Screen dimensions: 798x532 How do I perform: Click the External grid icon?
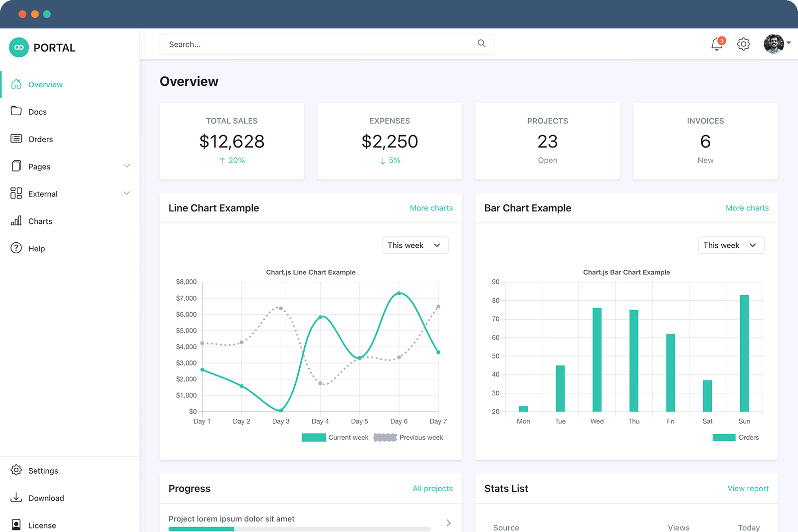(x=16, y=193)
